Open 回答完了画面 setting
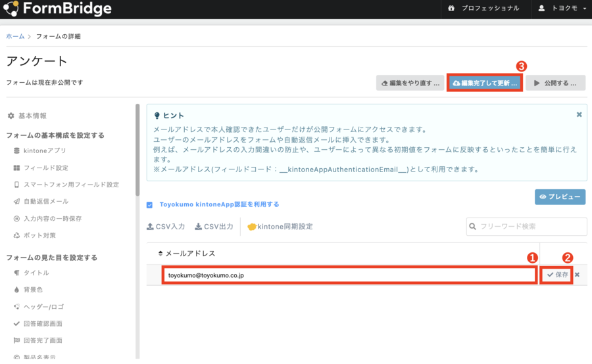Viewport: 592px width, 364px height. pos(37,340)
